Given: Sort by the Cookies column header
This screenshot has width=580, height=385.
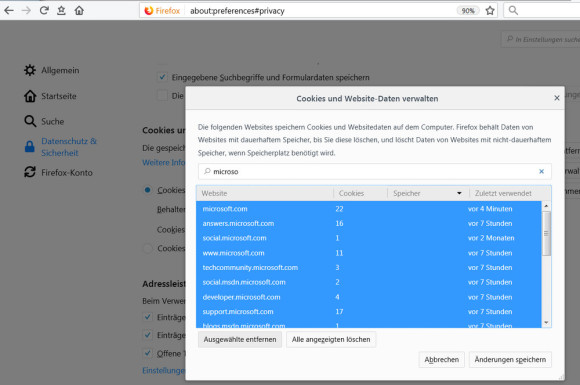Looking at the screenshot, I should [360, 193].
